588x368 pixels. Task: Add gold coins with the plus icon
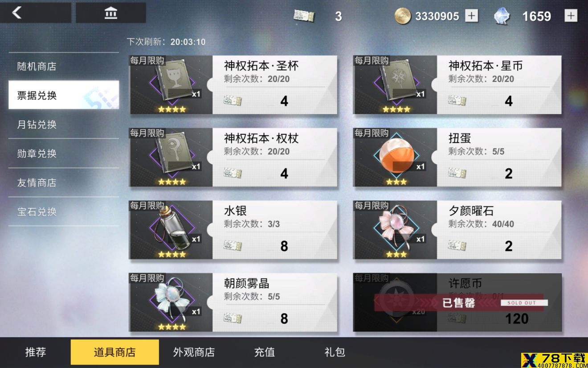471,16
